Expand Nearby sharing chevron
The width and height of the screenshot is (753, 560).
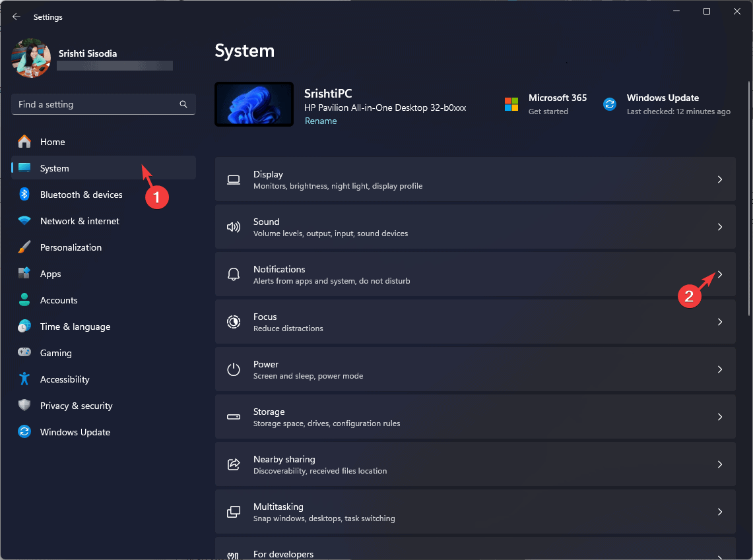point(720,464)
